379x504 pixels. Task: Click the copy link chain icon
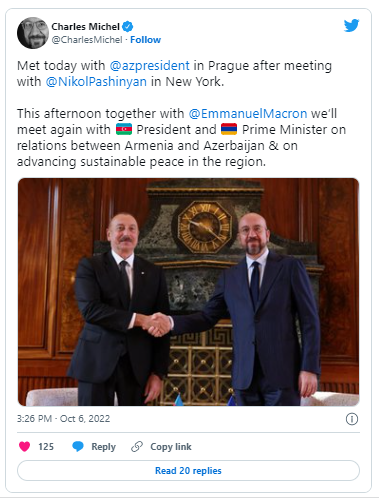click(x=137, y=446)
